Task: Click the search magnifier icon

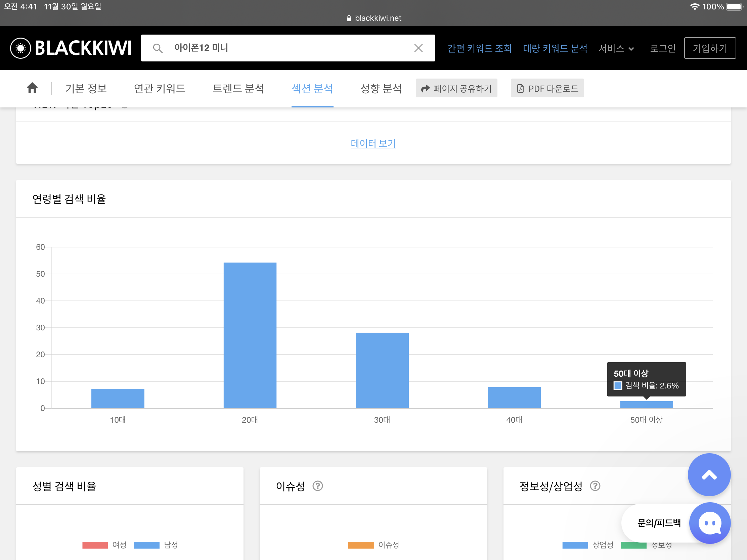Action: [158, 48]
